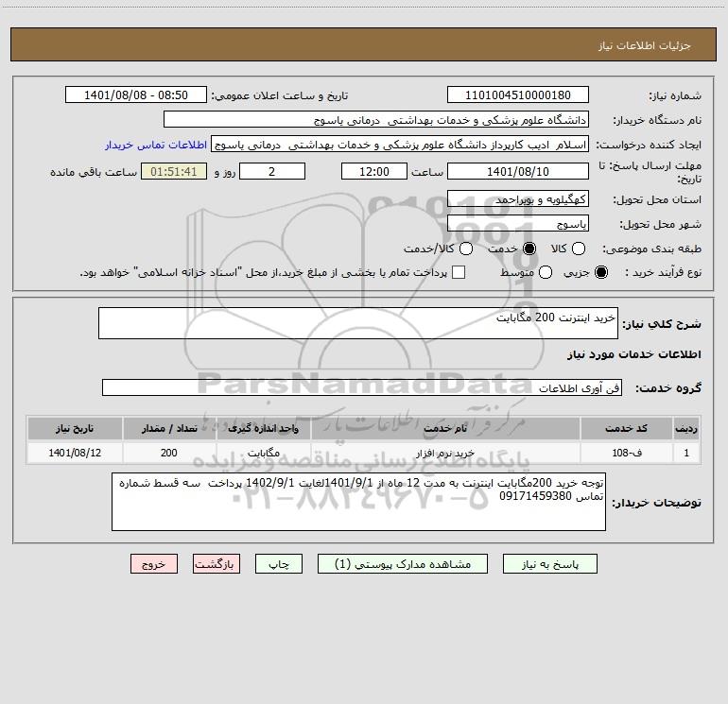Image resolution: width=728 pixels, height=704 pixels.
Task: Click the کد خدمت column header
Action: [x=626, y=428]
